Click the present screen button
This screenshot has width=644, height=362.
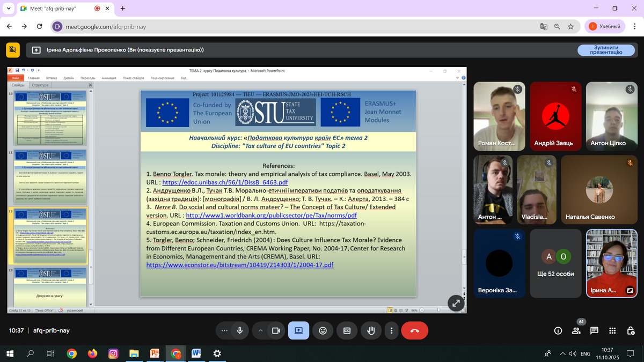click(x=298, y=331)
